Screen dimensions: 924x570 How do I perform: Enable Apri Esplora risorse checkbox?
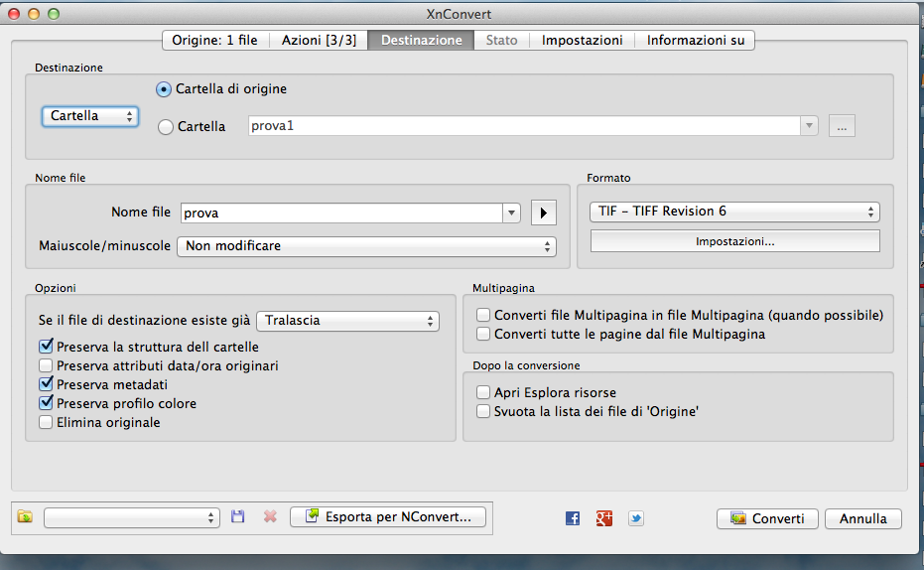pyautogui.click(x=483, y=392)
